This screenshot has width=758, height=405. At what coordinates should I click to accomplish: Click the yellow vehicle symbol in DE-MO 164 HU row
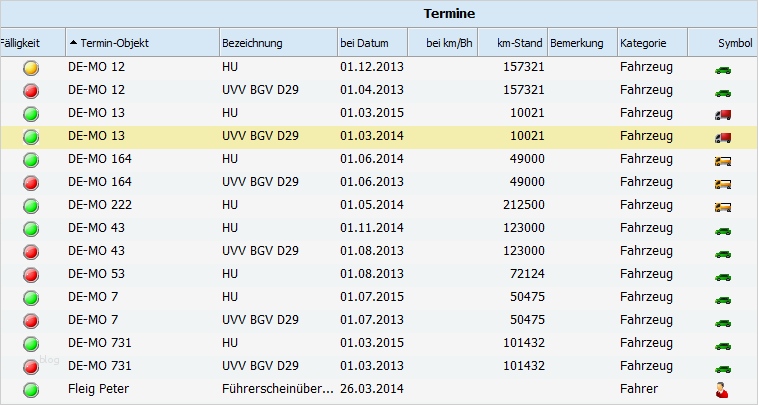[723, 160]
